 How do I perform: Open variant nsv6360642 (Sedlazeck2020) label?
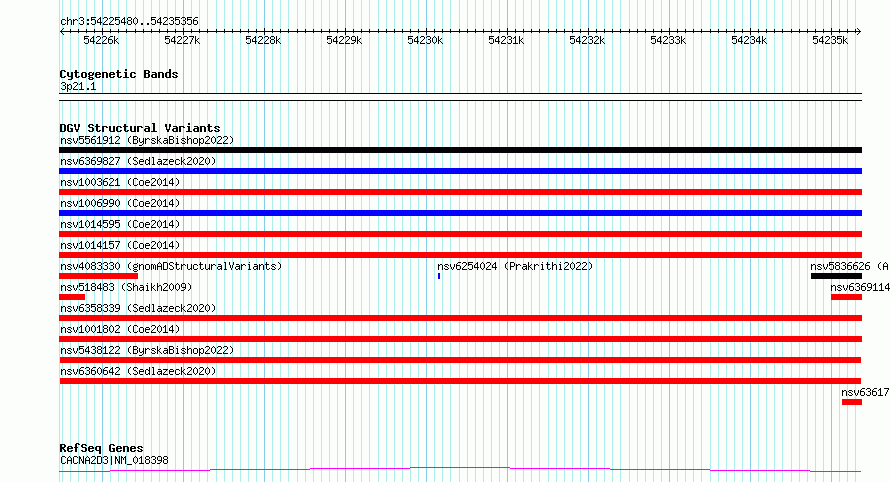tap(138, 371)
